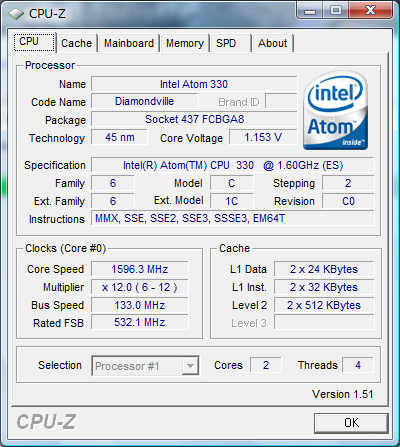400x447 pixels.
Task: Click the CPU-Z application icon in title bar
Action: tap(16, 14)
